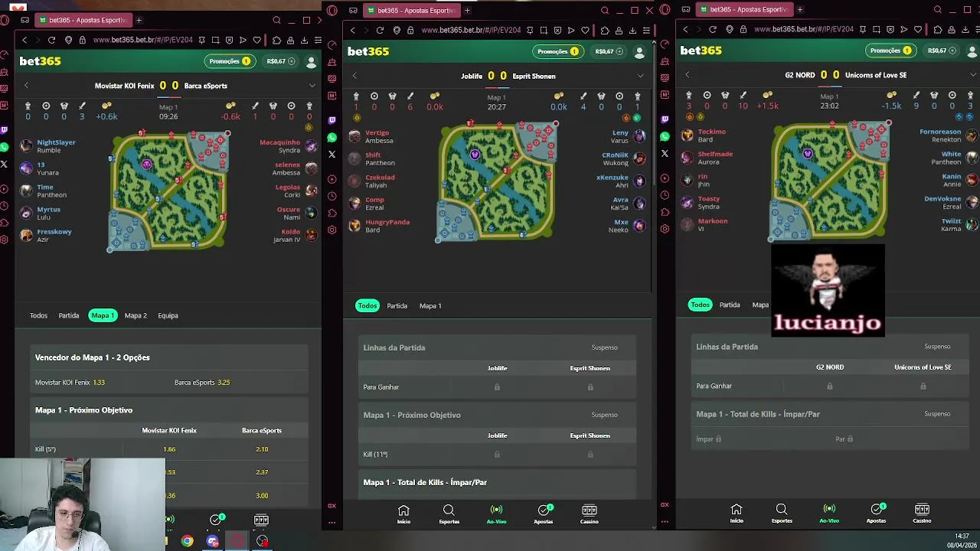Open Início in right window bottom bar
The width and height of the screenshot is (980, 551).
737,514
